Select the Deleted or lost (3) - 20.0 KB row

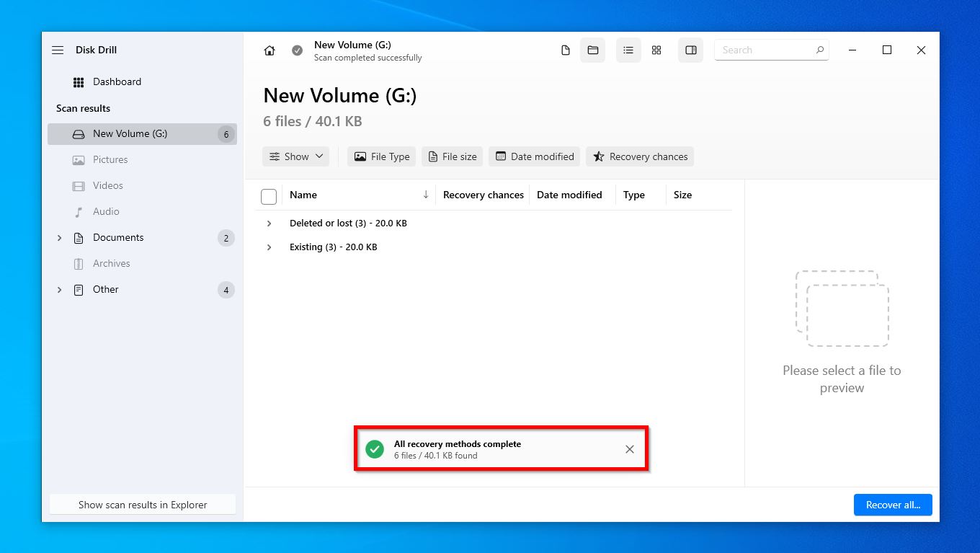click(x=494, y=224)
